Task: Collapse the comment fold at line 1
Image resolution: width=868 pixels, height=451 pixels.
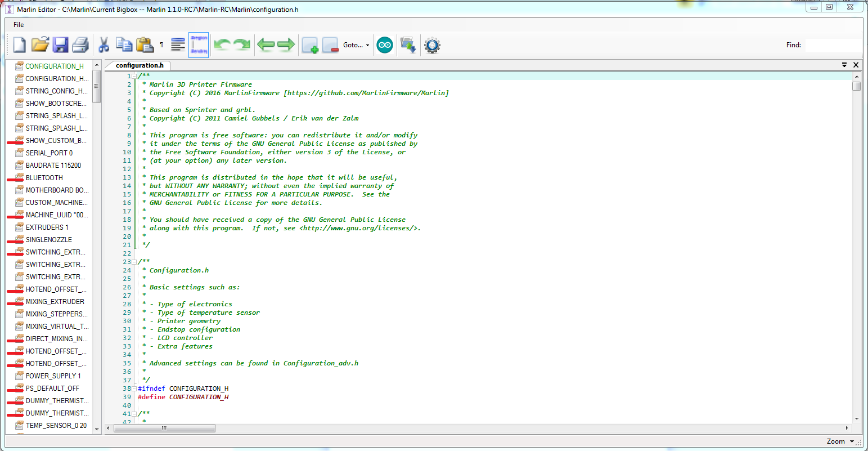Action: (x=134, y=76)
